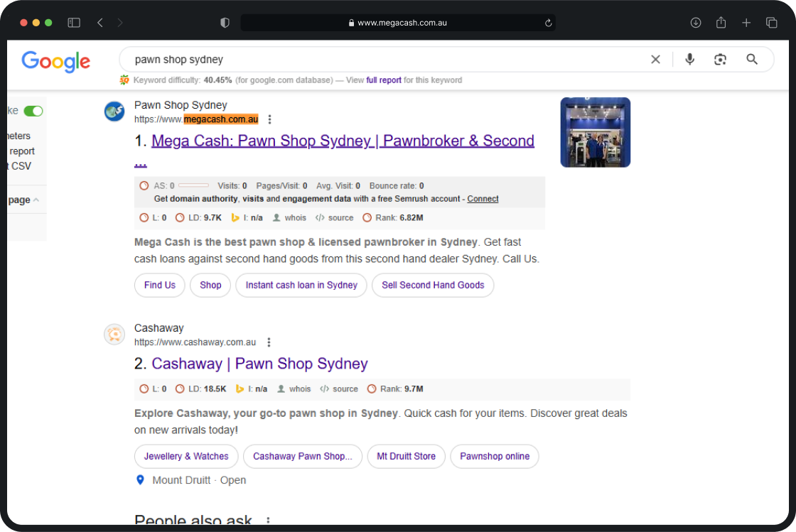Click Pawnshop online chip
796x532 pixels.
(495, 457)
